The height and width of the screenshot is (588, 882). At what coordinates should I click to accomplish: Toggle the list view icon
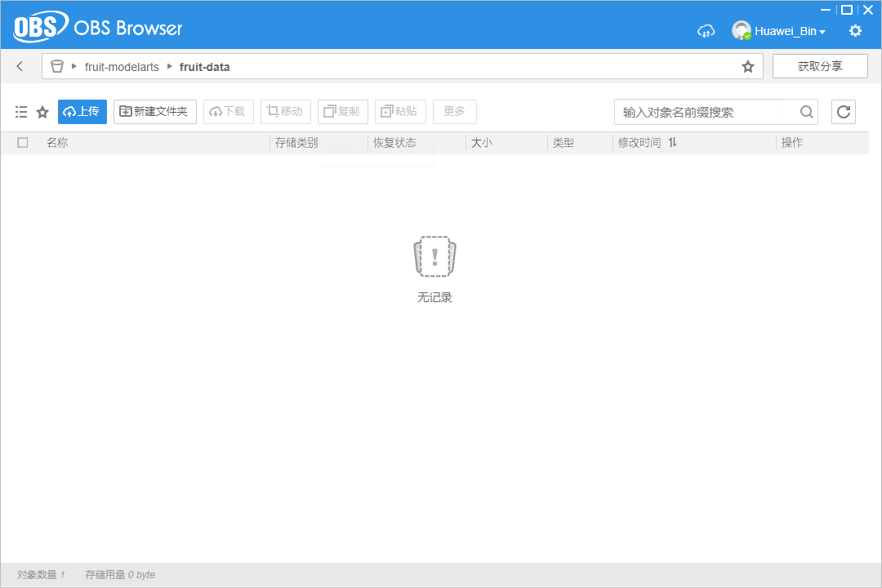[x=21, y=111]
